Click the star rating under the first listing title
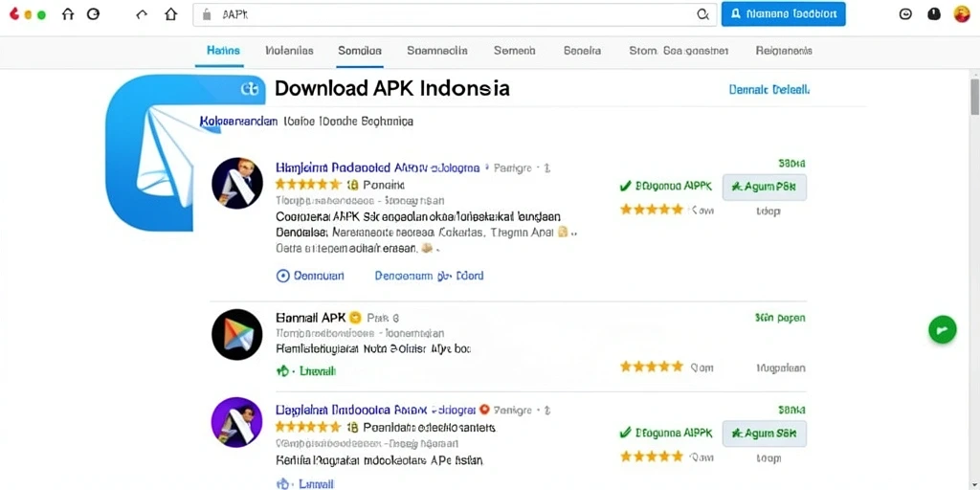 tap(308, 185)
